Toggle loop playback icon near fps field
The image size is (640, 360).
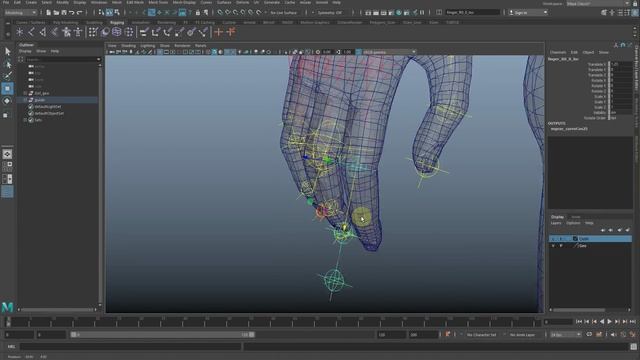coord(589,335)
